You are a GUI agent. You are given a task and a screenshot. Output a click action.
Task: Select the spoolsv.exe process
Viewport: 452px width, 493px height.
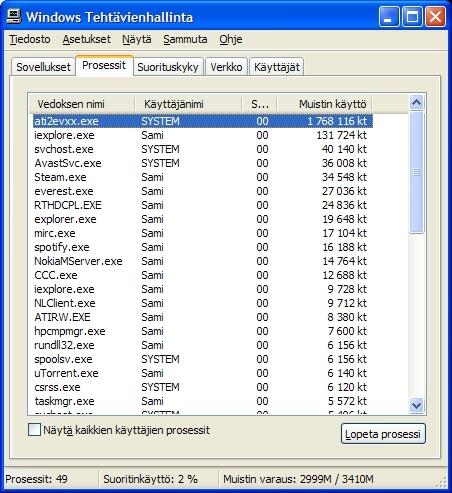pyautogui.click(x=203, y=359)
